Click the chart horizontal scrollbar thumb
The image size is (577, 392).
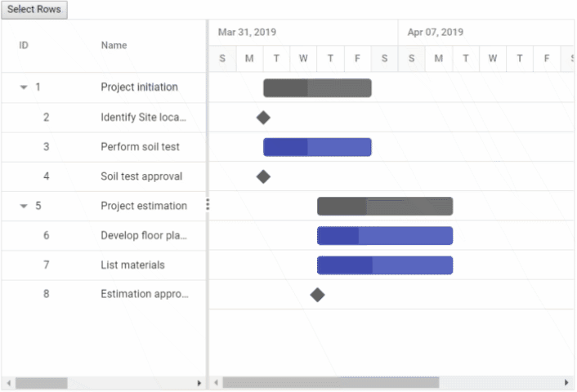[x=330, y=382]
